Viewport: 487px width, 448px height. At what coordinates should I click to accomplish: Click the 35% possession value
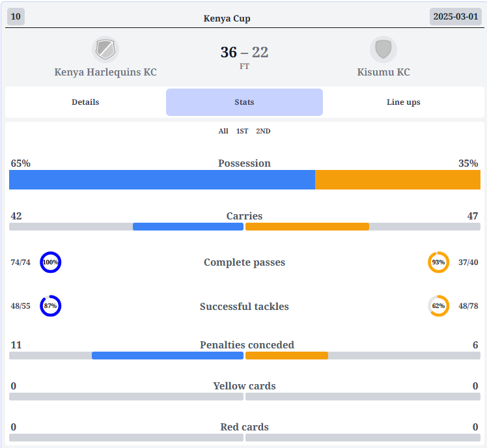[x=468, y=163]
